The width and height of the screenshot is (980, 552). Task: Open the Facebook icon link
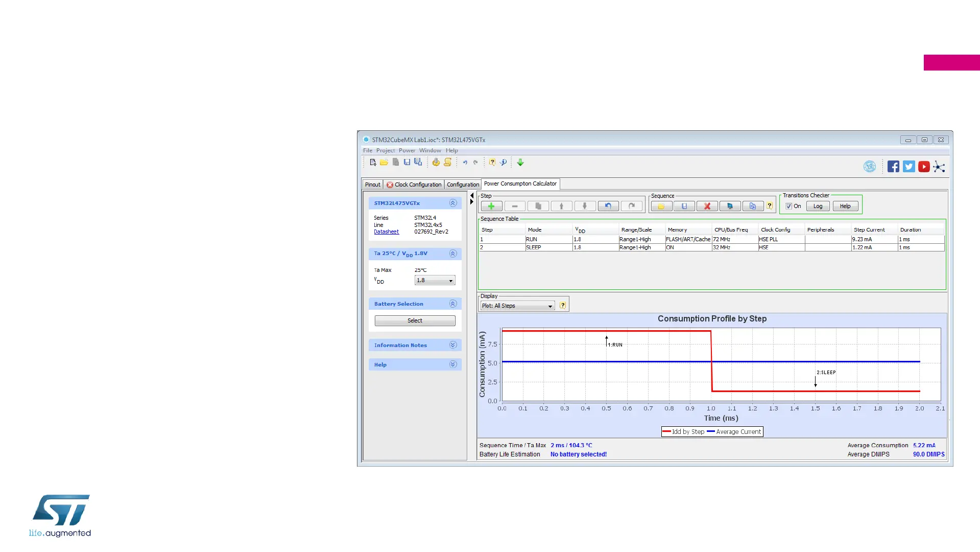point(893,167)
